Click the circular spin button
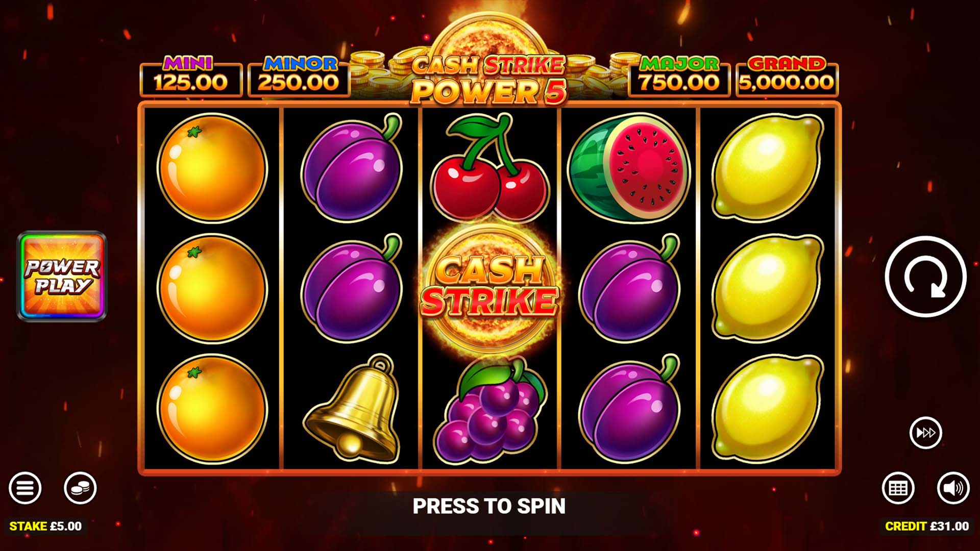Viewport: 980px width, 551px height. point(925,277)
